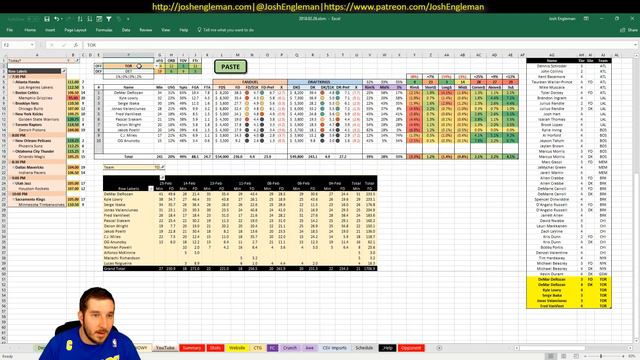The image size is (640, 360).
Task: Switch to the purple FC sheet tab
Action: [x=272, y=348]
